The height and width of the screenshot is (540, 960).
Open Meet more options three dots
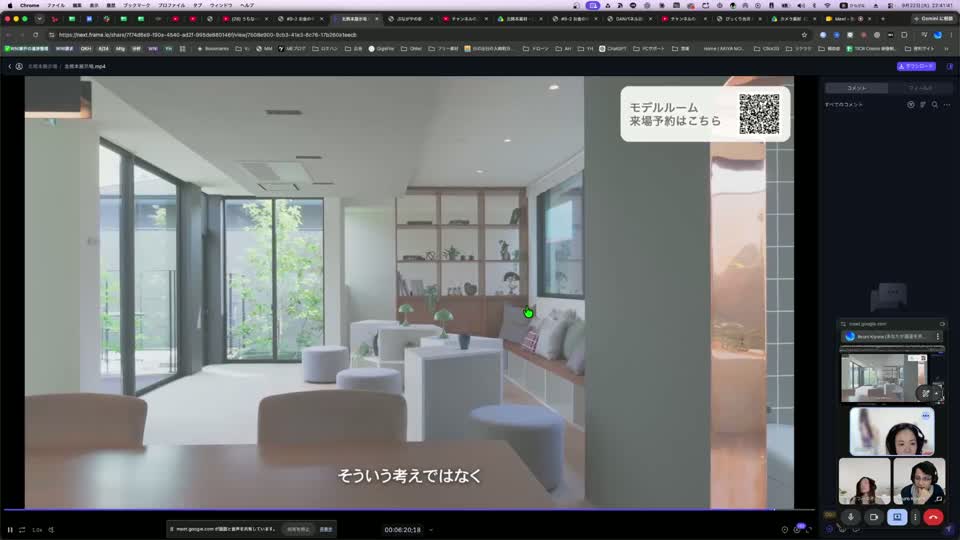915,517
